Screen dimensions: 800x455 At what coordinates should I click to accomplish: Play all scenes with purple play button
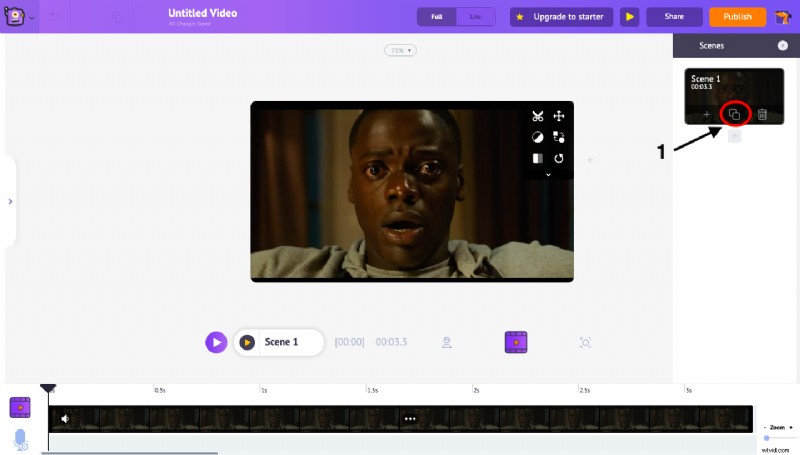(x=216, y=342)
